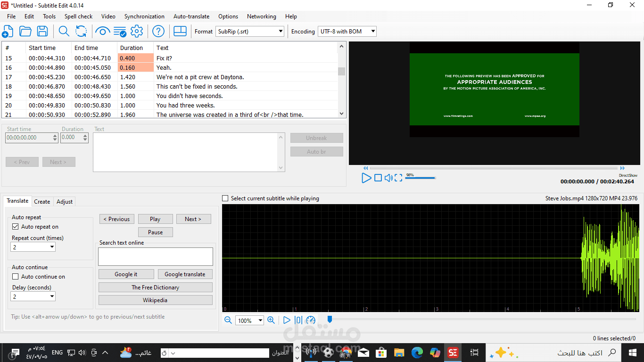644x362 pixels.
Task: Play video with the player play icon
Action: (366, 178)
